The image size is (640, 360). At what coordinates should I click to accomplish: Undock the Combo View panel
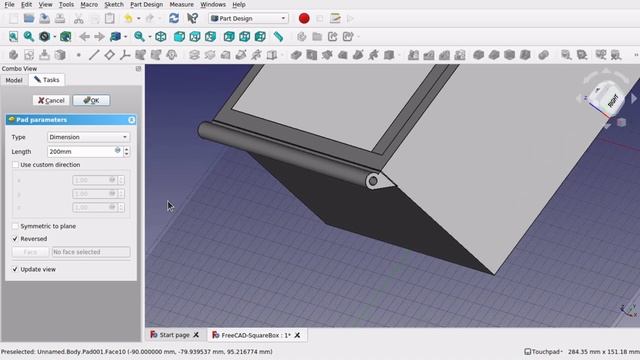coord(138,69)
